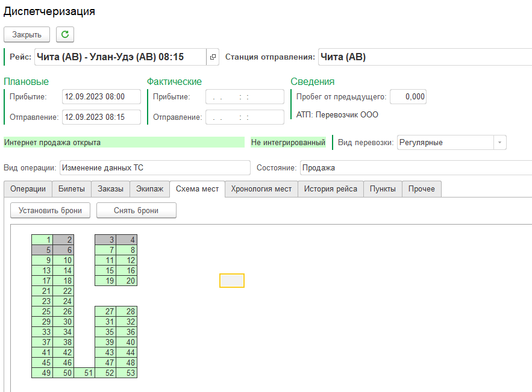This screenshot has height=392, width=532.
Task: Click the Установить брони button
Action: tap(50, 210)
